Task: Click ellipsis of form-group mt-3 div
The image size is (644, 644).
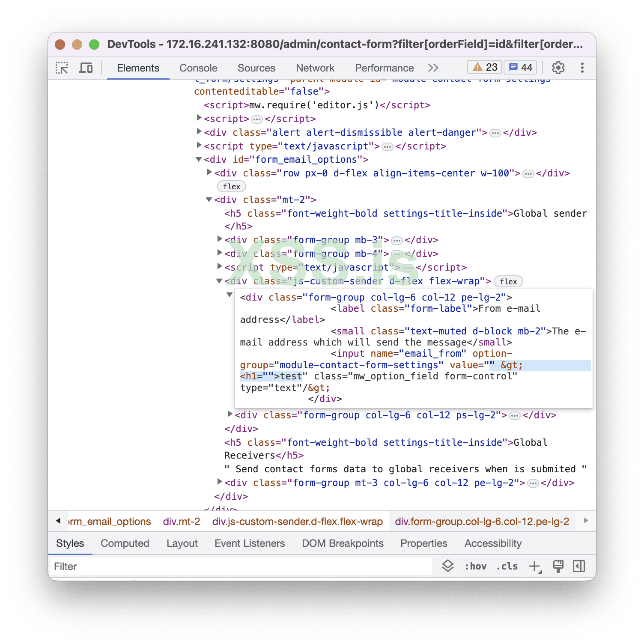Action: pyautogui.click(x=533, y=483)
